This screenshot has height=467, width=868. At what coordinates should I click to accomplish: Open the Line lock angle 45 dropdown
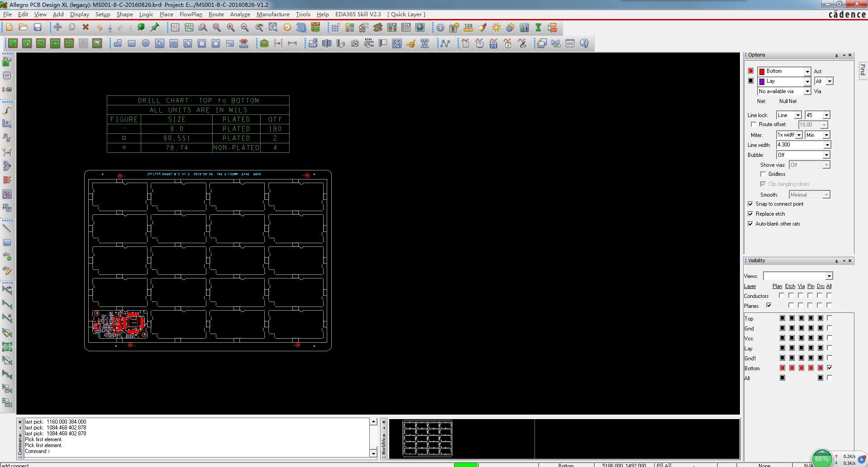tap(826, 115)
